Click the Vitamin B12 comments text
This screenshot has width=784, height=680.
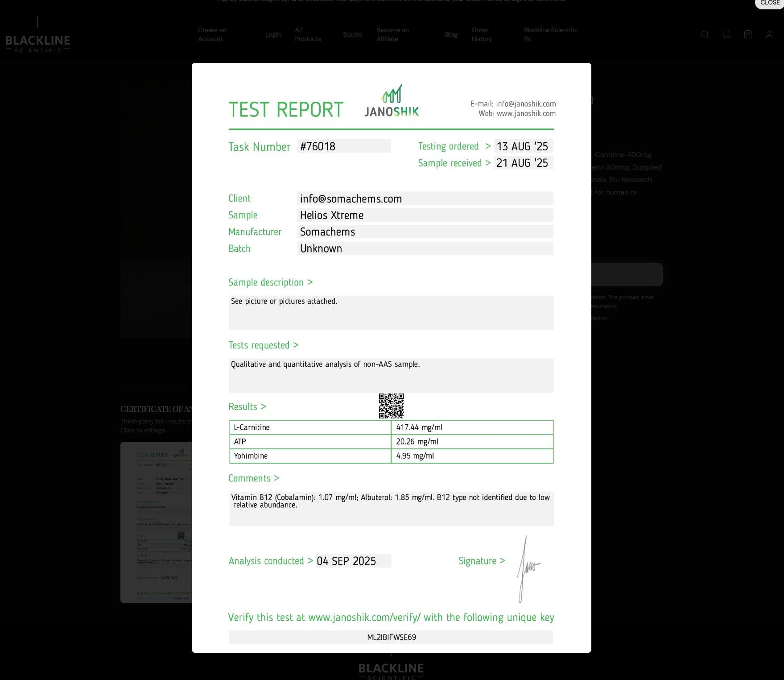(x=391, y=501)
